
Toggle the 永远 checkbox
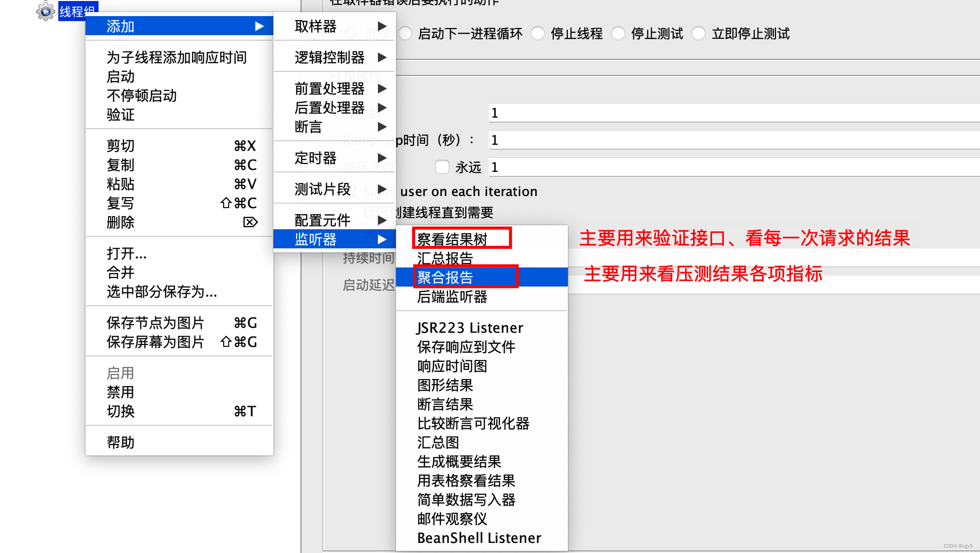pos(442,167)
